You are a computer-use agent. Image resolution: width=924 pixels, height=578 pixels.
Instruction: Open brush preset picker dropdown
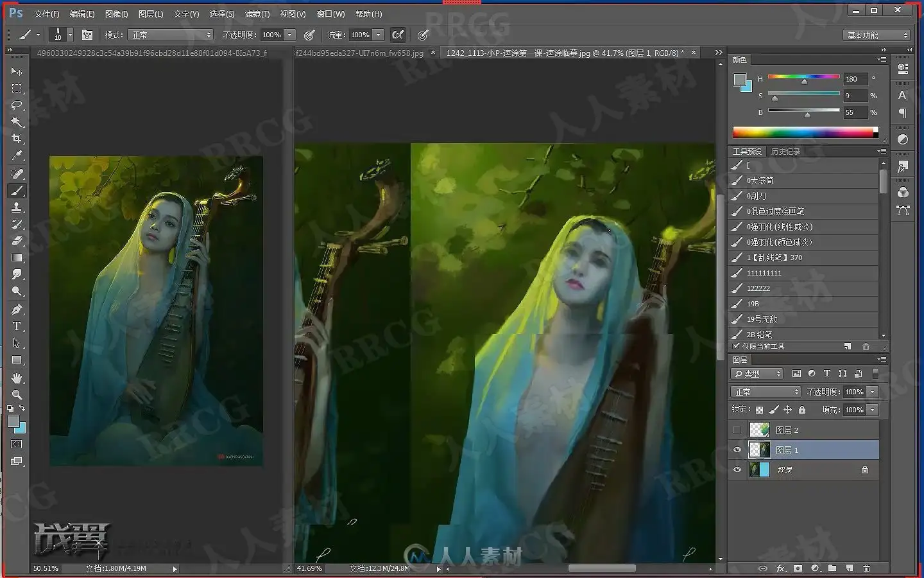click(69, 35)
